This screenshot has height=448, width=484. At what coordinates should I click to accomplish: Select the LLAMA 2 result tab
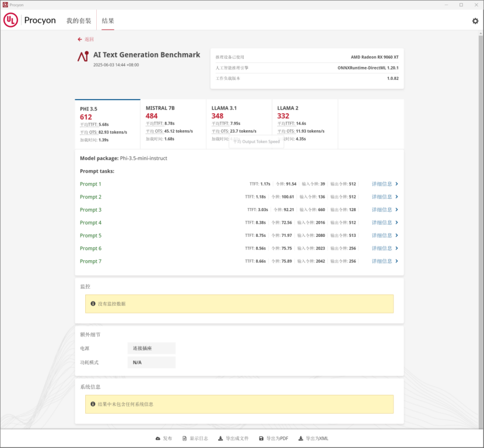coord(305,124)
